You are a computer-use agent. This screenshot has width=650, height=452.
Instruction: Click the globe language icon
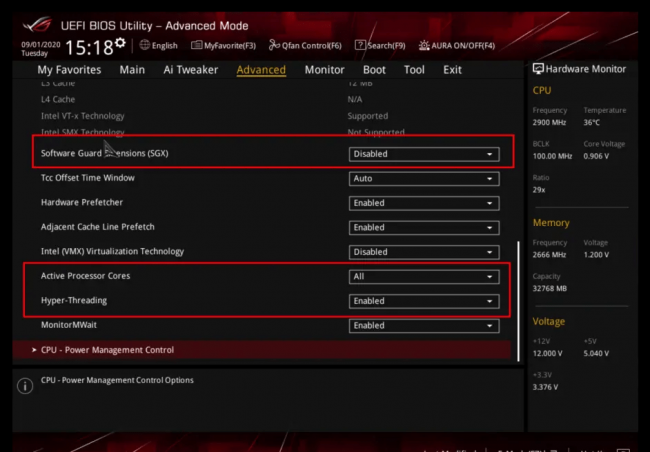[x=145, y=45]
